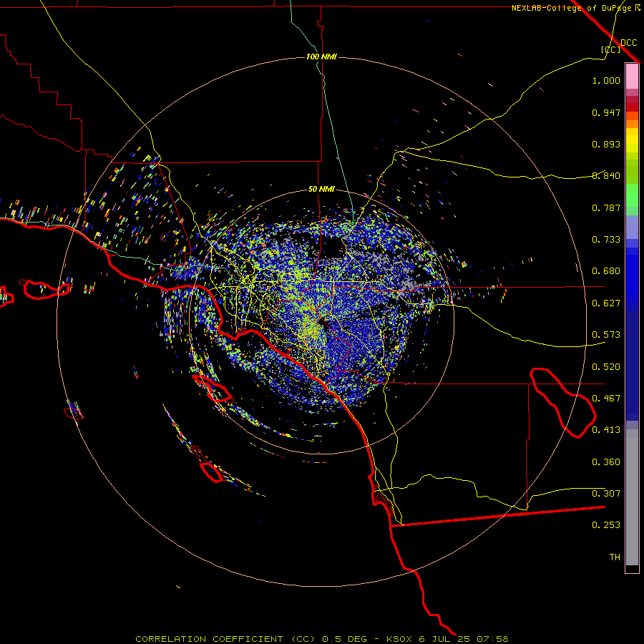The width and height of the screenshot is (644, 644).
Task: Click the CORRELATION COEFFICIENT (CC) caption
Action: point(225,639)
